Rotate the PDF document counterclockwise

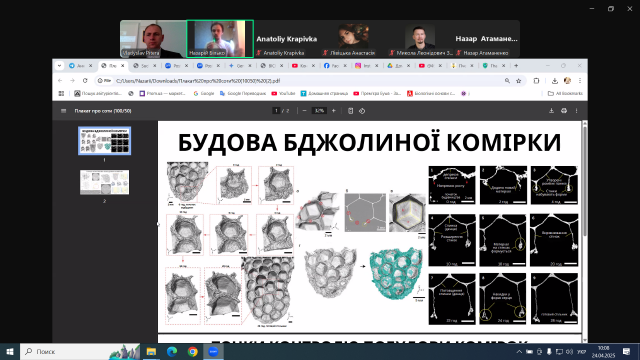362,111
